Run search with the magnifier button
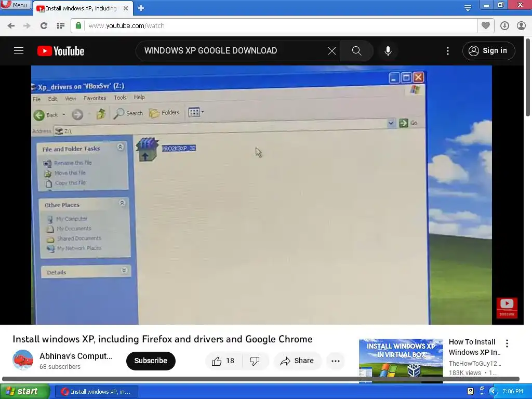This screenshot has width=532, height=399. coord(356,51)
